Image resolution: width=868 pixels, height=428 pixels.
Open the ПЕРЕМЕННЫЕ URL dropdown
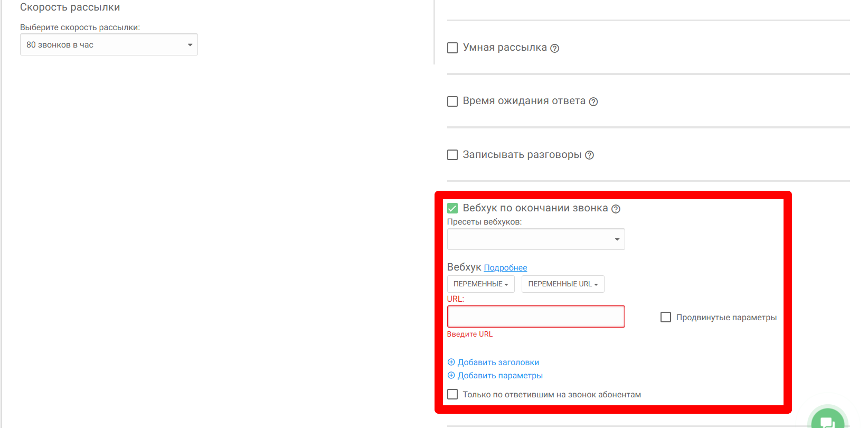[x=563, y=284]
